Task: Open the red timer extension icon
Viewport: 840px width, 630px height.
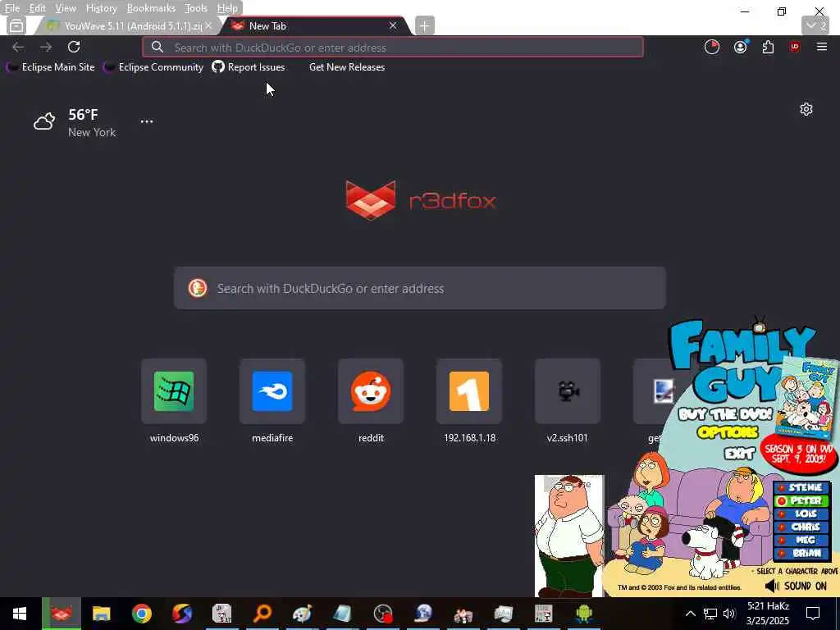Action: (x=712, y=47)
